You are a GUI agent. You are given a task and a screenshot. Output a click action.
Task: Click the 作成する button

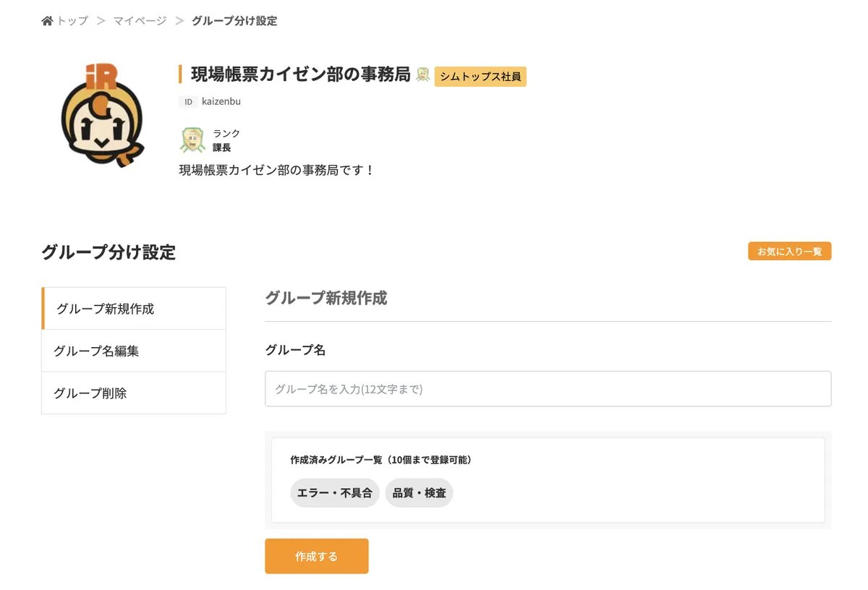point(317,556)
